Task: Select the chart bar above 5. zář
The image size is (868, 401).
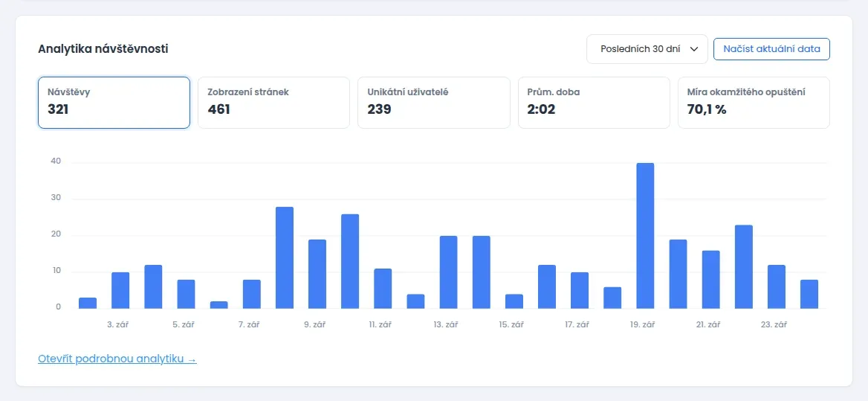Action: click(186, 294)
